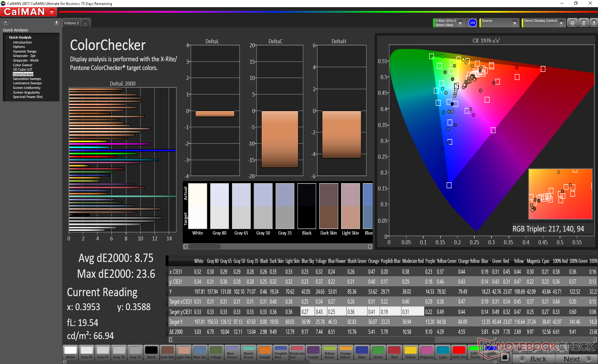The image size is (598, 364).
Task: Open the Grayscale - Multi workflow page
Action: coord(26,60)
